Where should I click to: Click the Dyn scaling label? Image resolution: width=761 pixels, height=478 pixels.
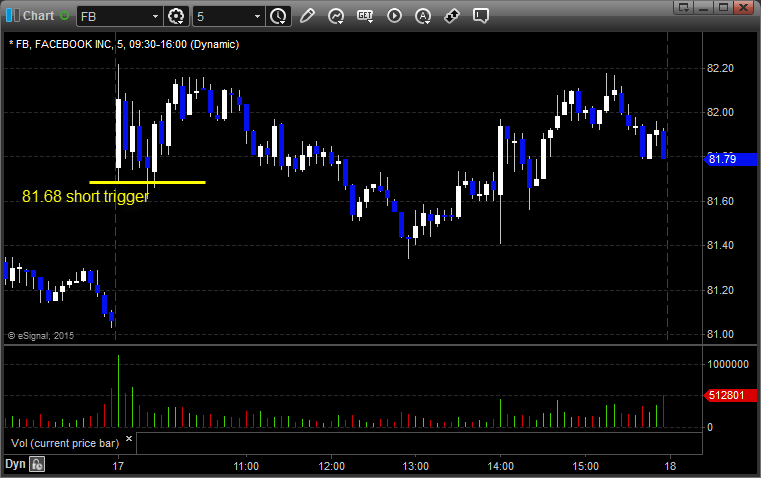[x=15, y=464]
